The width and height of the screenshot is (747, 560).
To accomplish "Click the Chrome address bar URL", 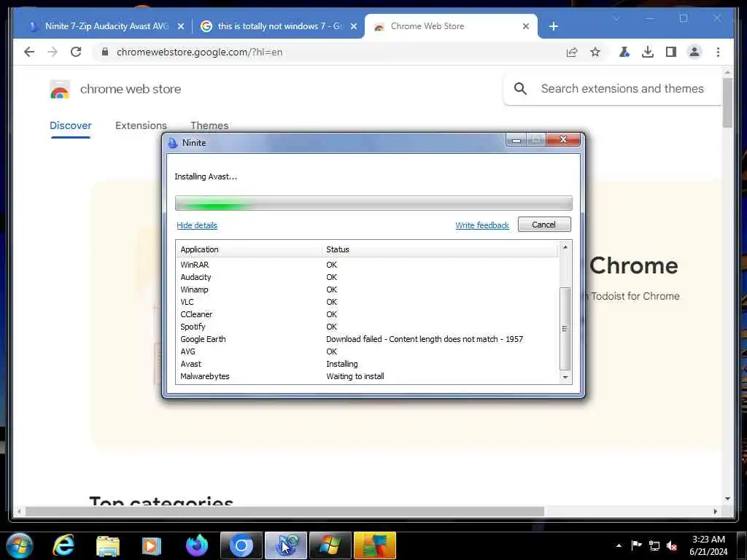I will pyautogui.click(x=200, y=52).
